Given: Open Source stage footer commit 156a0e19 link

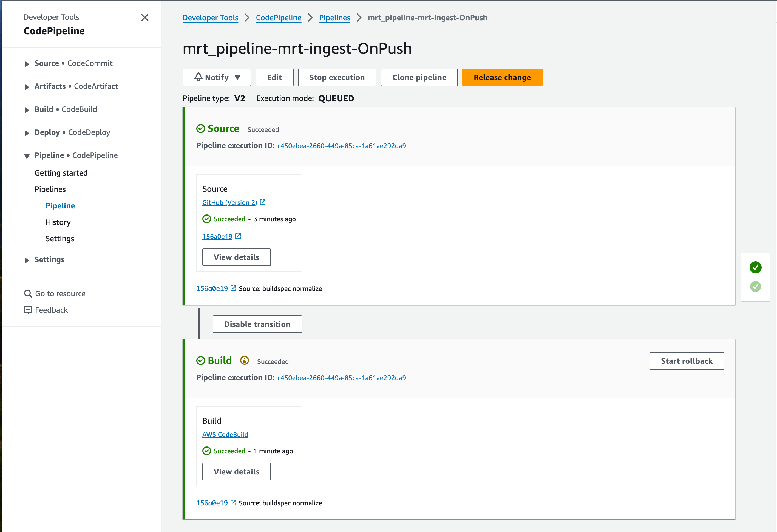Looking at the screenshot, I should (212, 288).
